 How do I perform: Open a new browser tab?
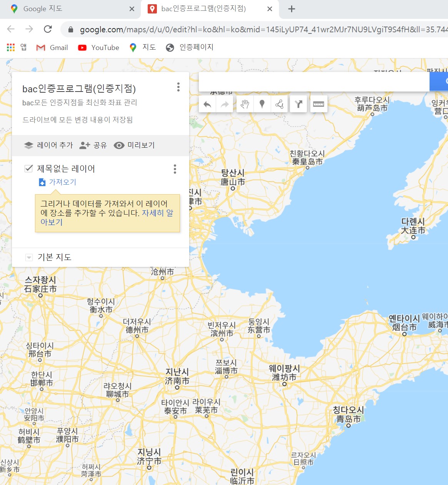tap(292, 9)
